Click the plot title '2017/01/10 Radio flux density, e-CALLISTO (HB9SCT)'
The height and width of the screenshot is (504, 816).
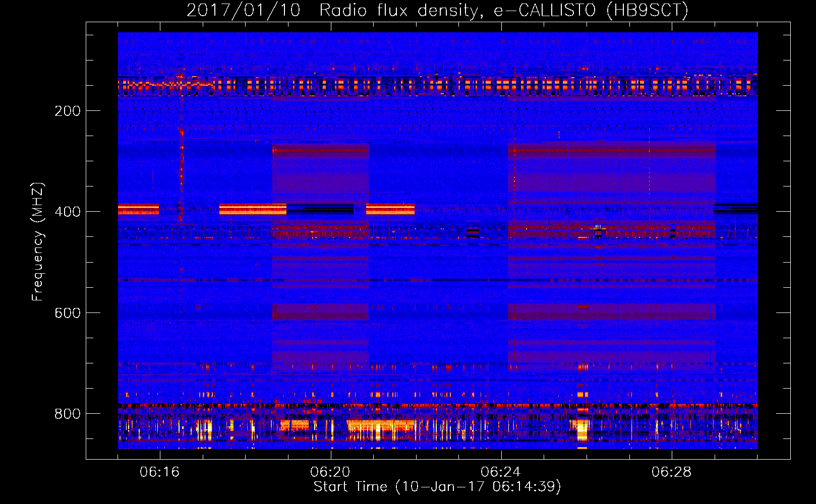point(437,10)
